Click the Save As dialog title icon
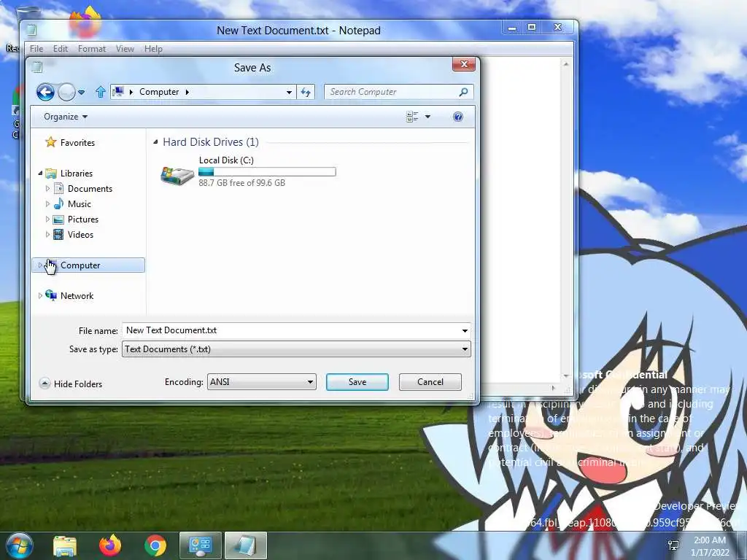This screenshot has width=747, height=560. 37,67
